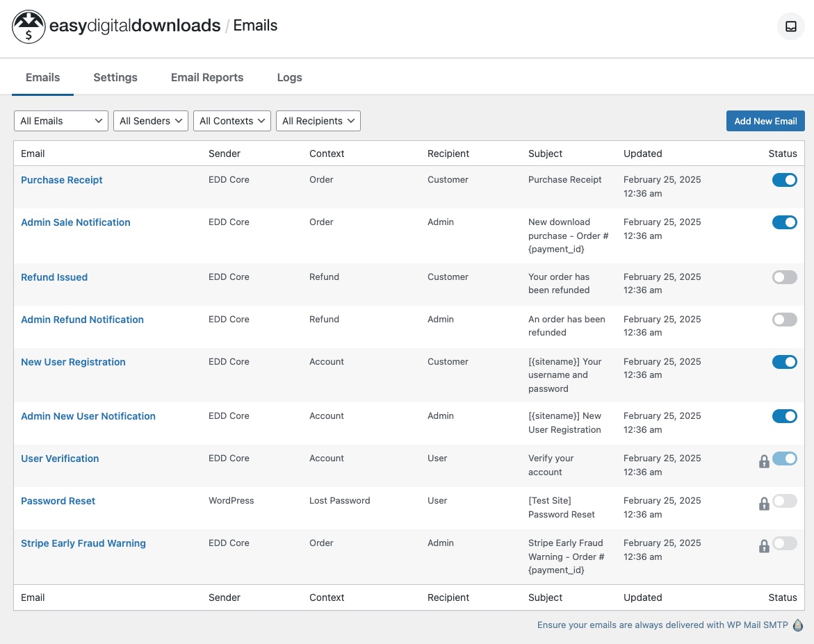Click the top Subject column header
The height and width of the screenshot is (644, 814).
pyautogui.click(x=545, y=154)
